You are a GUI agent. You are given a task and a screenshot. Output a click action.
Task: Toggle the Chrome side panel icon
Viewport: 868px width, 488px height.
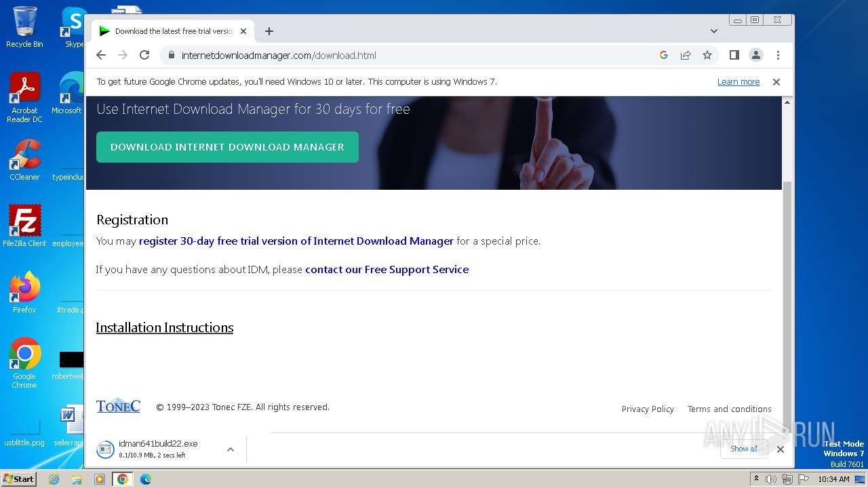(734, 55)
